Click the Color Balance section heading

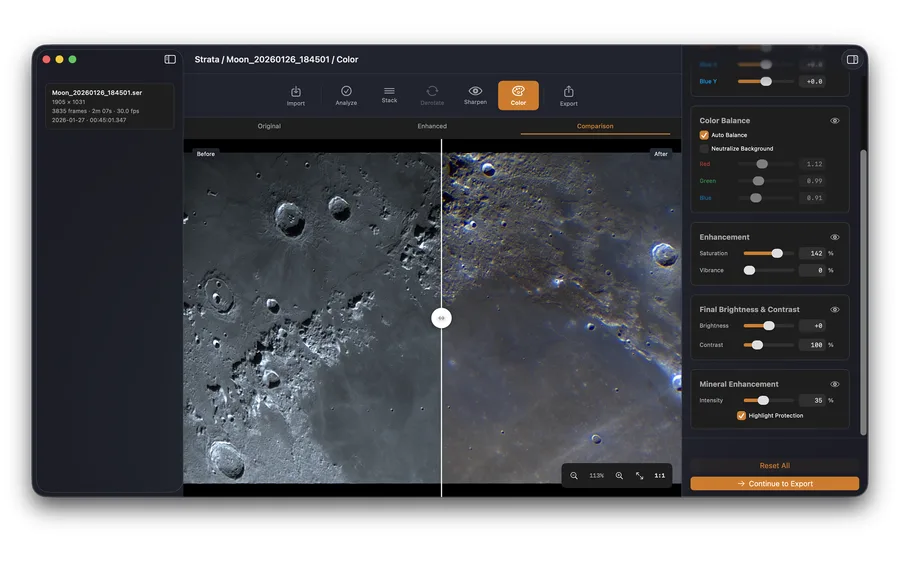click(x=724, y=121)
